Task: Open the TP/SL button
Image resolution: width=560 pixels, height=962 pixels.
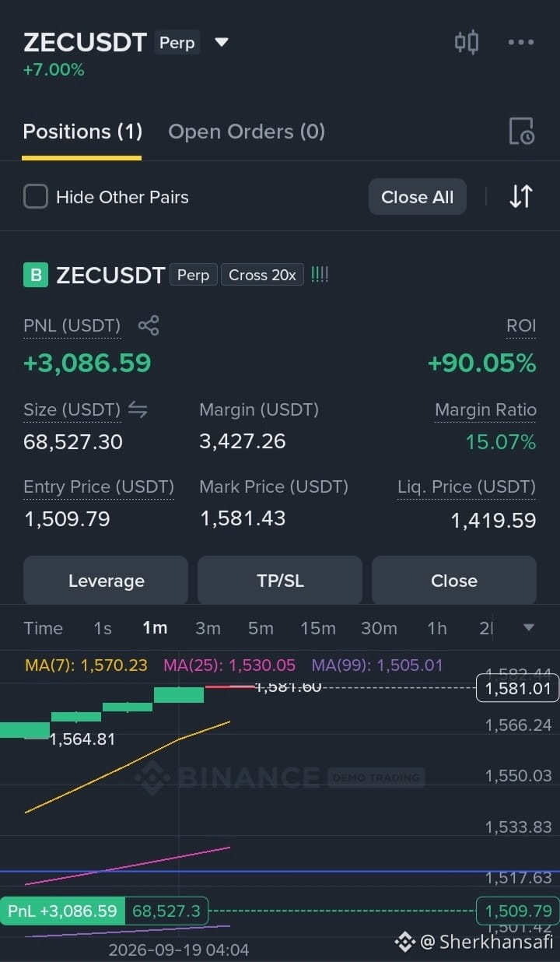Action: tap(280, 581)
